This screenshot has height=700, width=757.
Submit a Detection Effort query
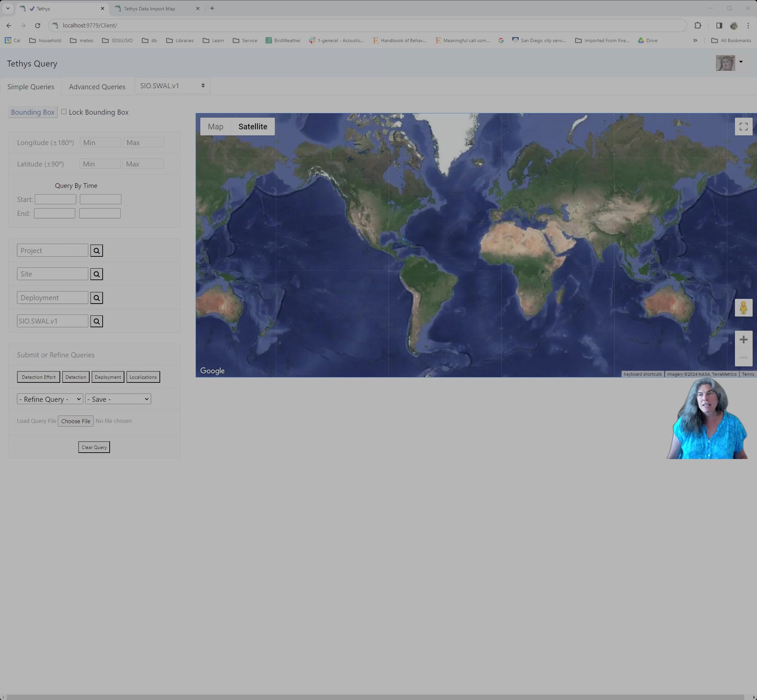pos(38,377)
